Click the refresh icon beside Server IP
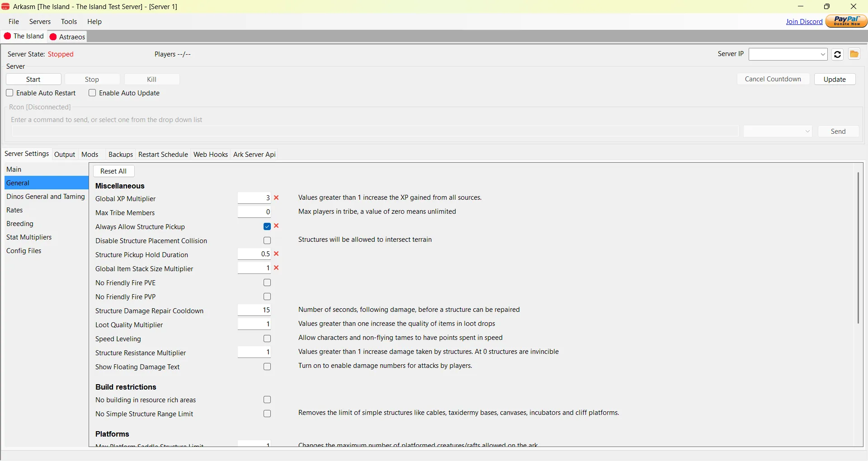Viewport: 868px width, 461px height. point(838,54)
